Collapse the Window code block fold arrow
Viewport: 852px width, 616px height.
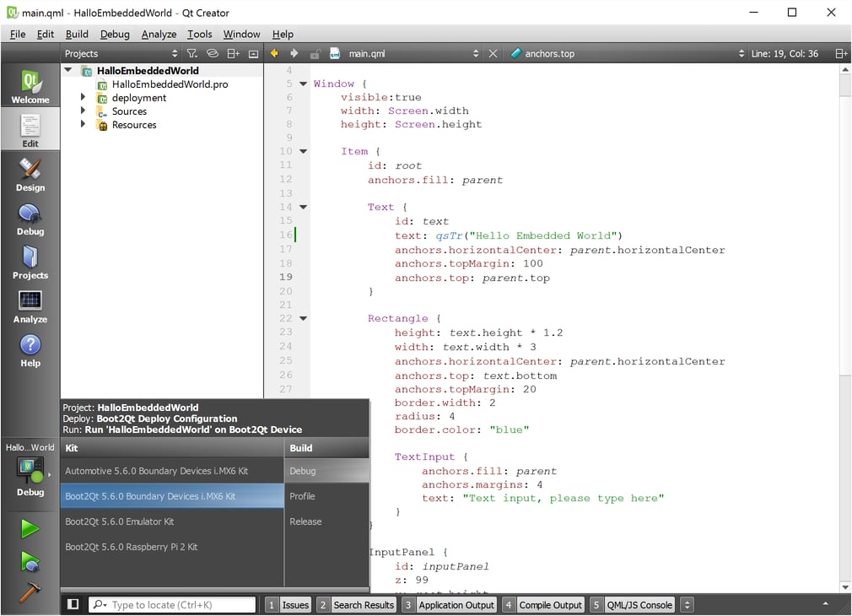303,84
